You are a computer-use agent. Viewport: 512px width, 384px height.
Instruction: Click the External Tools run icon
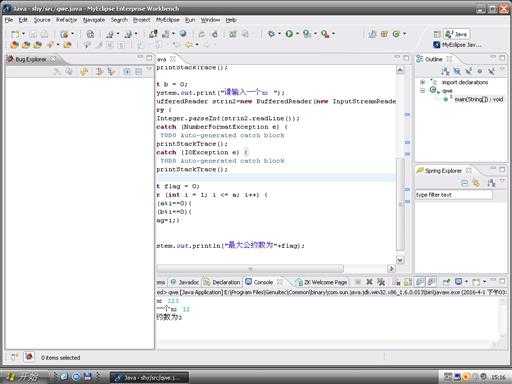click(x=325, y=34)
